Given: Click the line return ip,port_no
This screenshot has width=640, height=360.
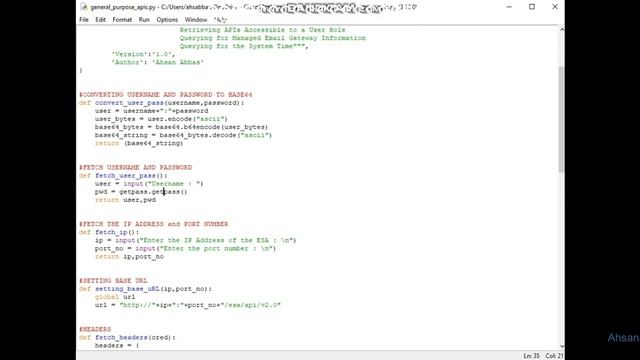Looking at the screenshot, I should point(129,257).
